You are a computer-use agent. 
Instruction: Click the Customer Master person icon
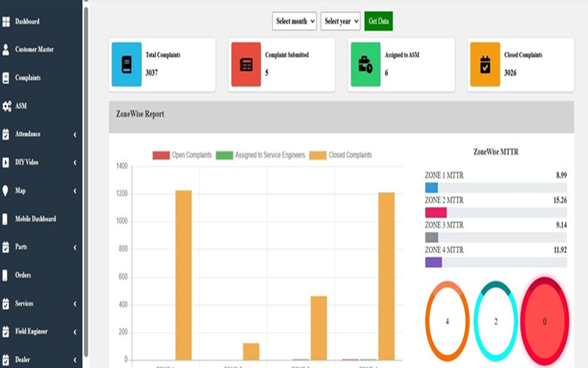coord(6,49)
